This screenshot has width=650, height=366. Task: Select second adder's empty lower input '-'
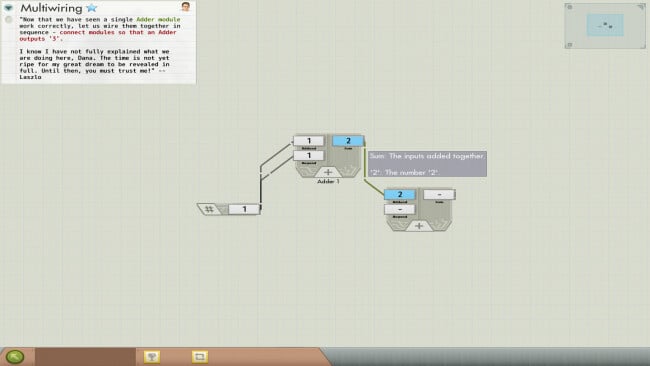point(400,210)
